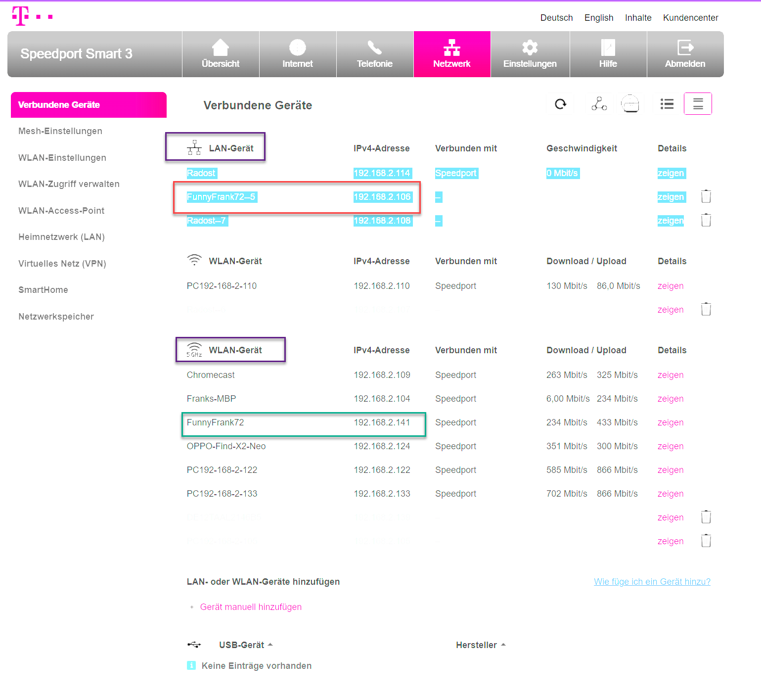The width and height of the screenshot is (761, 700).
Task: Delete the faded 2.4GHz WLAN entry
Action: pyautogui.click(x=706, y=309)
